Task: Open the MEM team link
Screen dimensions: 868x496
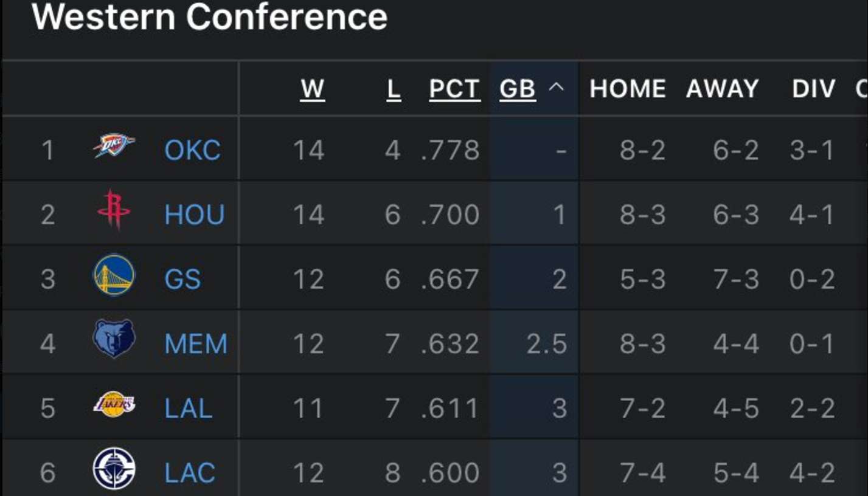Action: (x=196, y=344)
